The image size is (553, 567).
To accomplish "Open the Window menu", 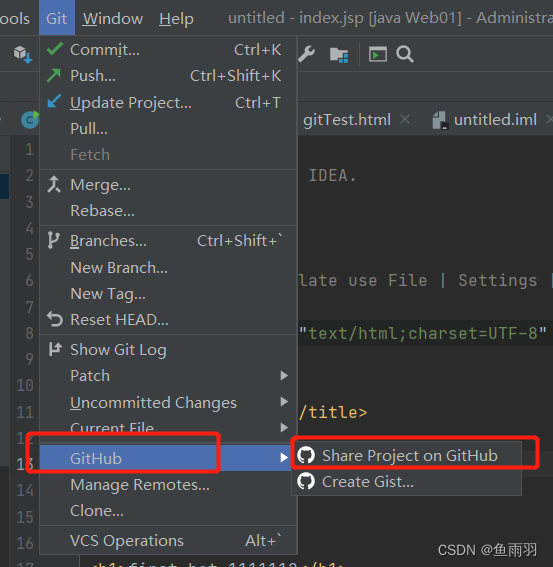I will pyautogui.click(x=113, y=18).
